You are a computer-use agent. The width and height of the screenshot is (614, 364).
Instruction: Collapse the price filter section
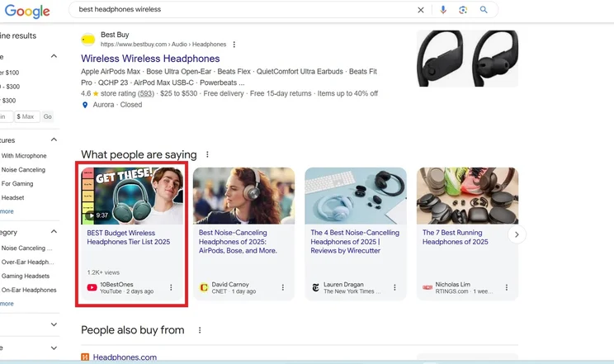(54, 56)
